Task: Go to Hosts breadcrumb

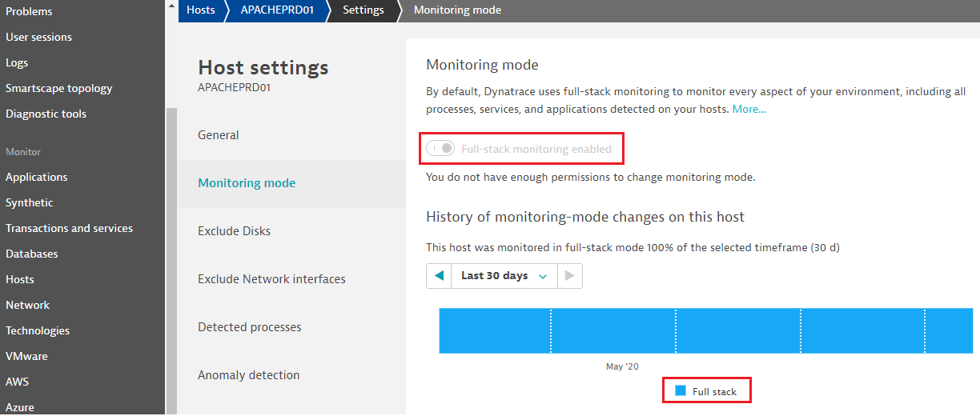Action: coord(200,10)
